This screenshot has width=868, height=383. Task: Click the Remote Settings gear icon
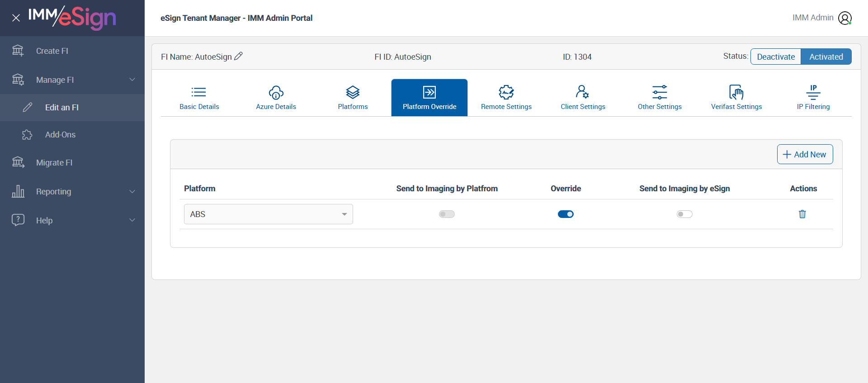[x=506, y=92]
